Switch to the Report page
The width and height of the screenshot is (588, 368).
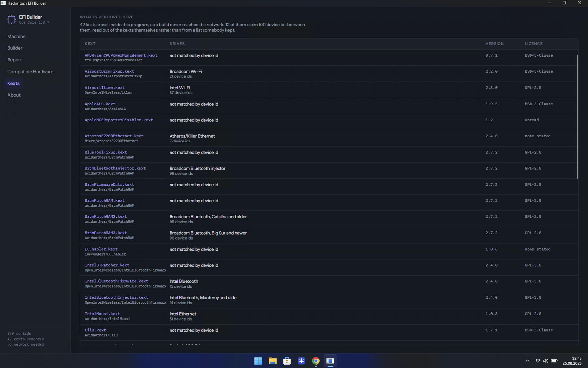coord(14,60)
